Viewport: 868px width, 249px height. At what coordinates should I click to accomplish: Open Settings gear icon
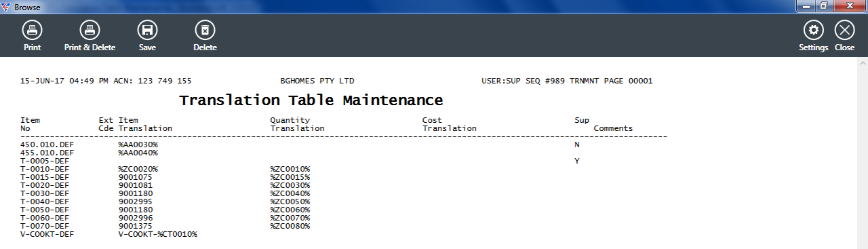813,30
